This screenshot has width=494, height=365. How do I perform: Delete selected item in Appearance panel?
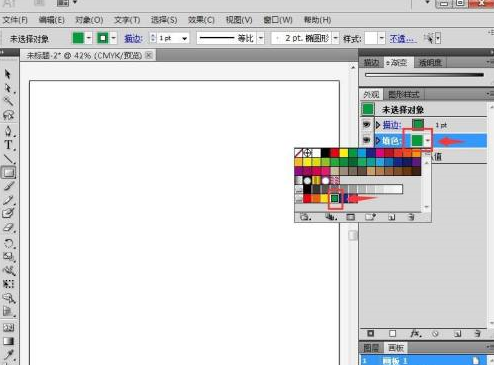click(477, 333)
